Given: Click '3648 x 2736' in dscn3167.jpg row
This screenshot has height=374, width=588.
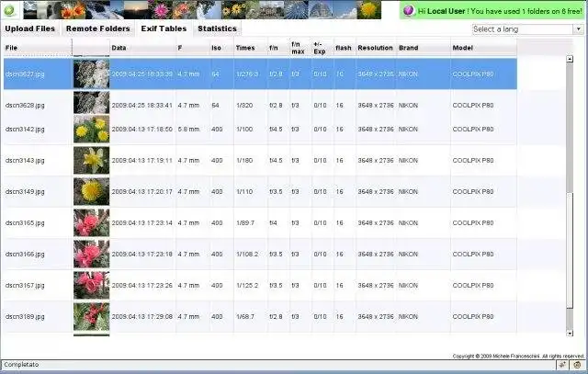Looking at the screenshot, I should (x=376, y=286).
